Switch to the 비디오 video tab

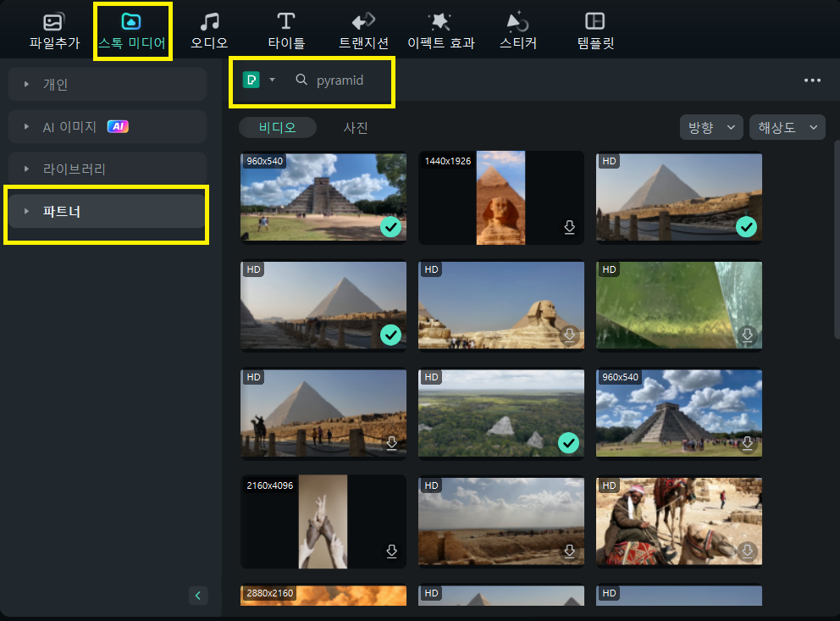(x=278, y=128)
